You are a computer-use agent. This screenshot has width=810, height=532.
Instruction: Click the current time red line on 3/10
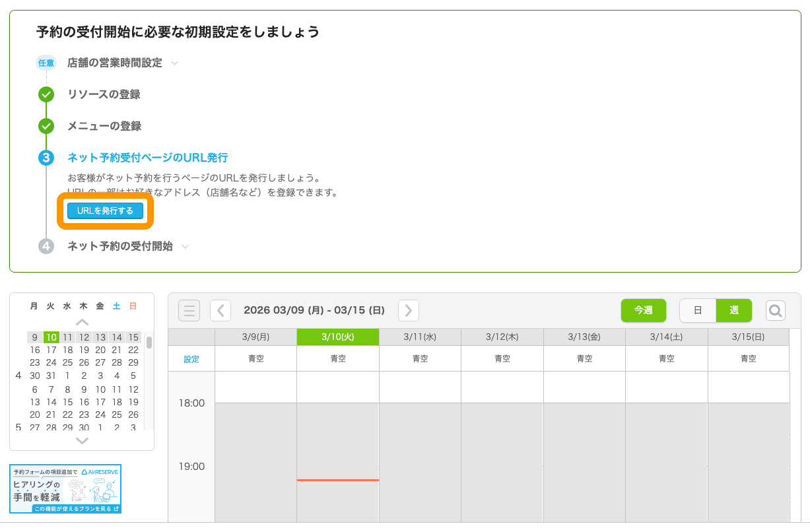click(338, 480)
